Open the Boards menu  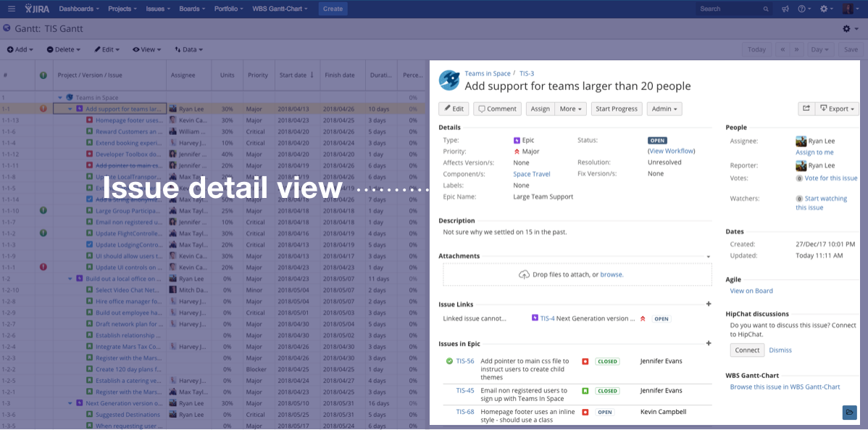click(191, 9)
